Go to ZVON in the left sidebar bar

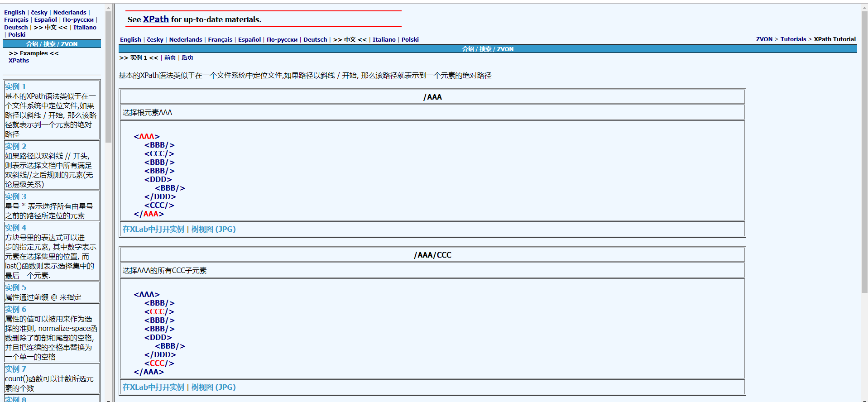point(69,44)
